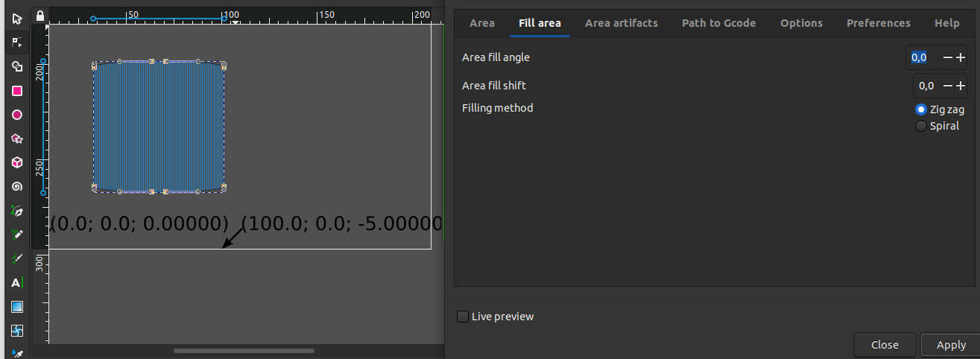
Task: Decrease Area fill shift with minus
Action: [948, 86]
